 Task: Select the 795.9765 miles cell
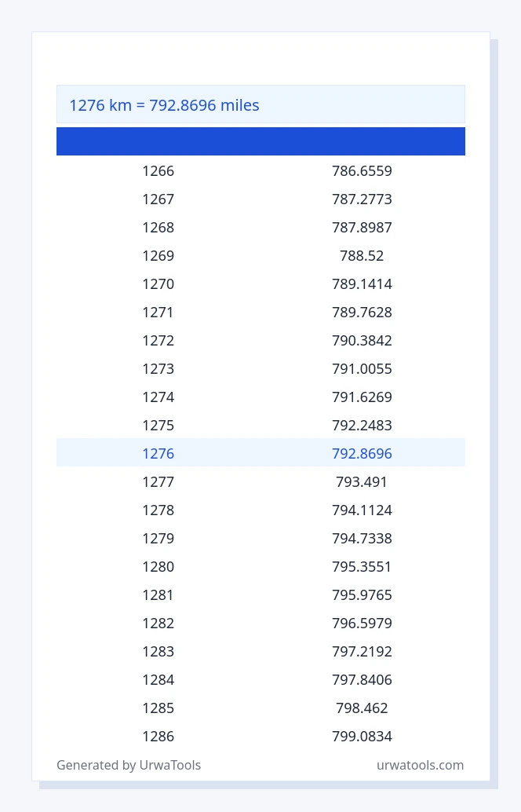363,594
